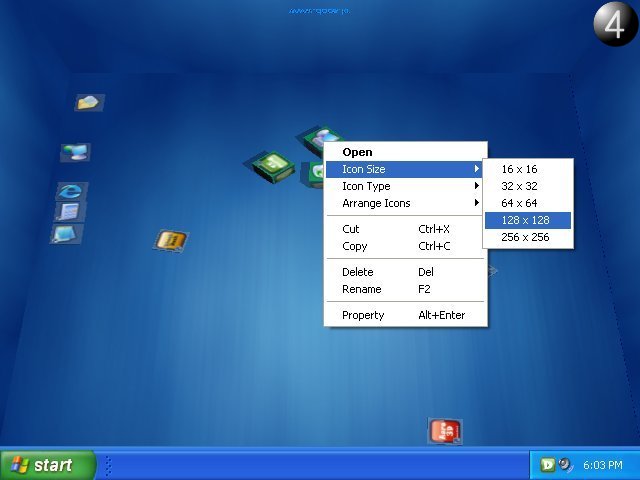The height and width of the screenshot is (480, 640).
Task: Expand the Arrange Icons submenu
Action: 405,203
